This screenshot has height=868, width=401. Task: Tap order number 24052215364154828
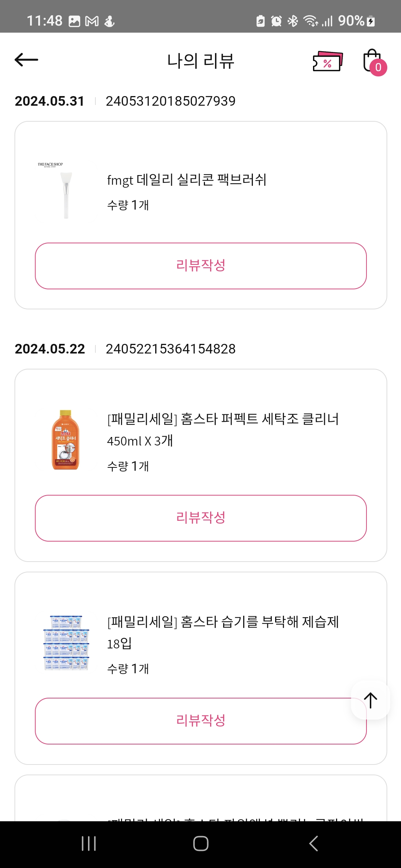(x=170, y=349)
